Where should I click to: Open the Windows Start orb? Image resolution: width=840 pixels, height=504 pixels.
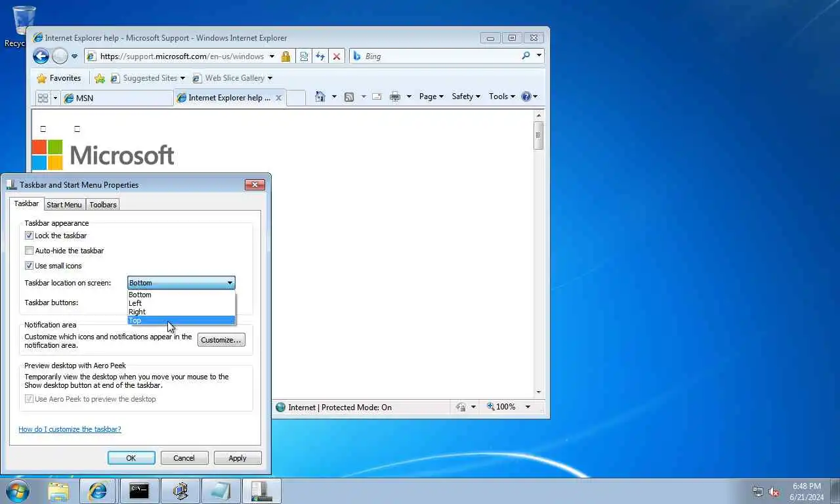coord(17,491)
